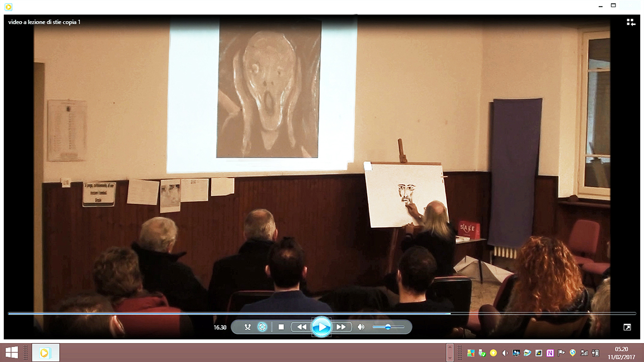This screenshot has height=362, width=644.
Task: Click the title 'video a lezione di stie copia 1'
Action: point(45,22)
